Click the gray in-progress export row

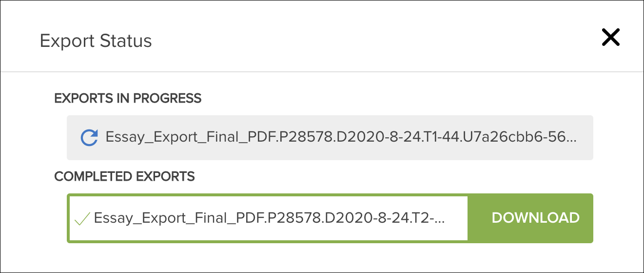coord(330,138)
